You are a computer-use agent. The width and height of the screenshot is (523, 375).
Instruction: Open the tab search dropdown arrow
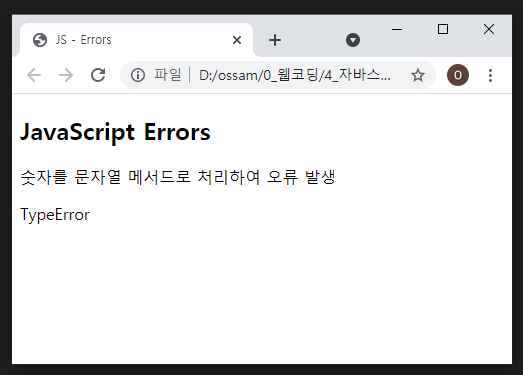pyautogui.click(x=353, y=40)
